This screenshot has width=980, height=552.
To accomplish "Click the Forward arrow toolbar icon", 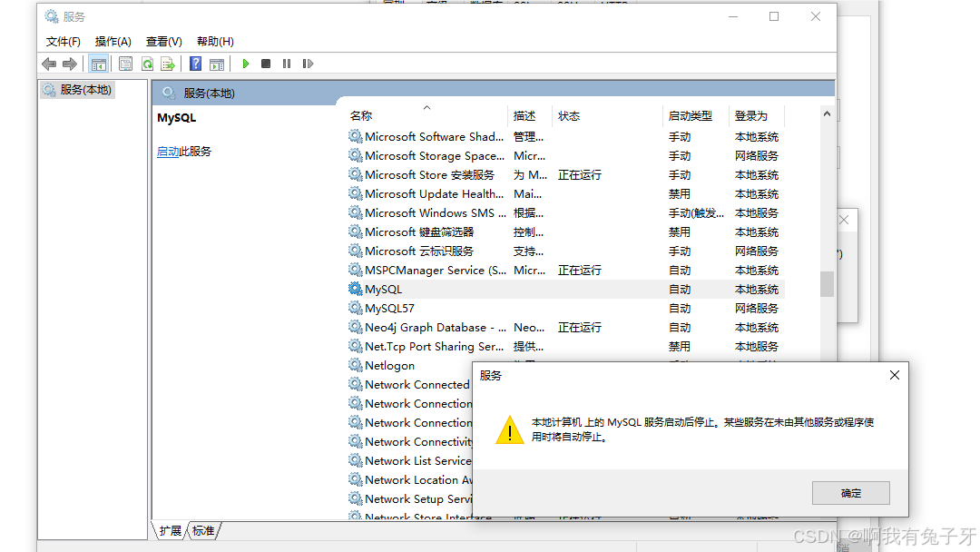I will (70, 64).
